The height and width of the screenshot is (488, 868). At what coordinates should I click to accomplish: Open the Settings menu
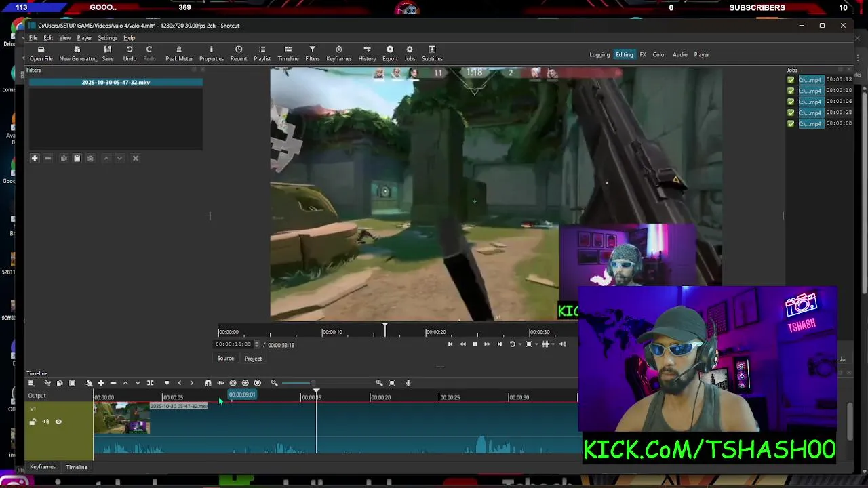(108, 38)
